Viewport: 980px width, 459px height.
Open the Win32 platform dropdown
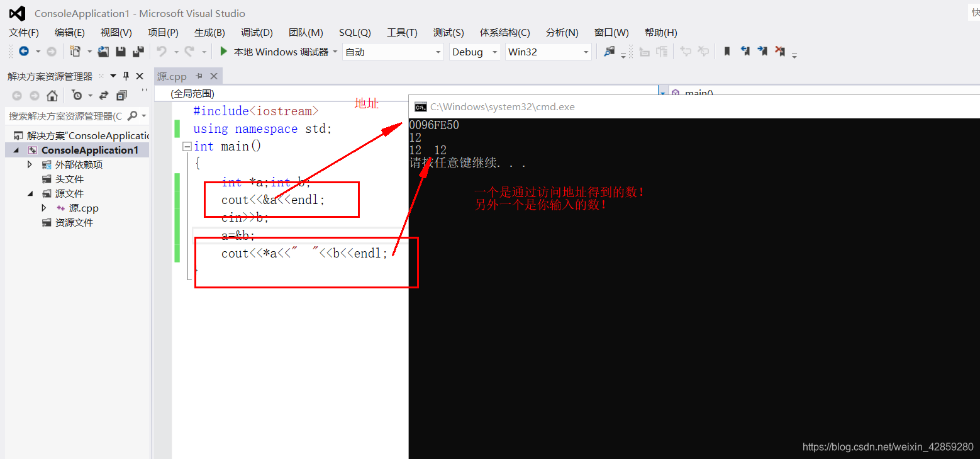pos(548,52)
